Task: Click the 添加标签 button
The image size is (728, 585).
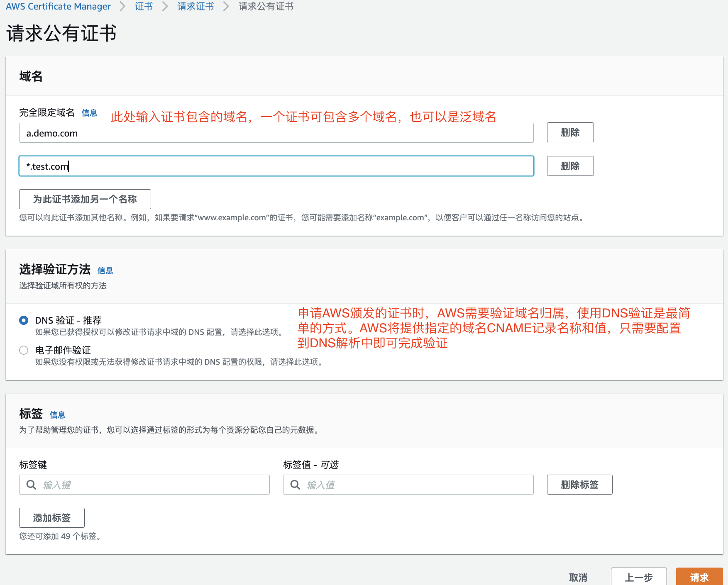Action: [x=51, y=518]
